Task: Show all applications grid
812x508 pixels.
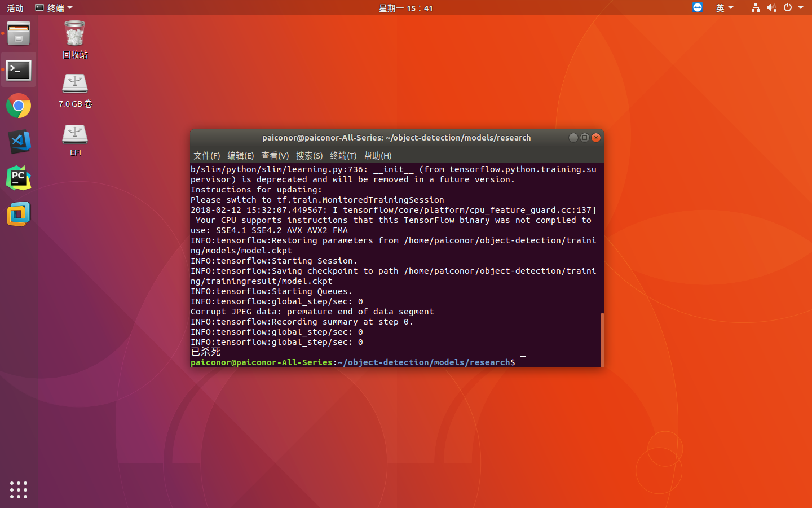Action: [19, 489]
